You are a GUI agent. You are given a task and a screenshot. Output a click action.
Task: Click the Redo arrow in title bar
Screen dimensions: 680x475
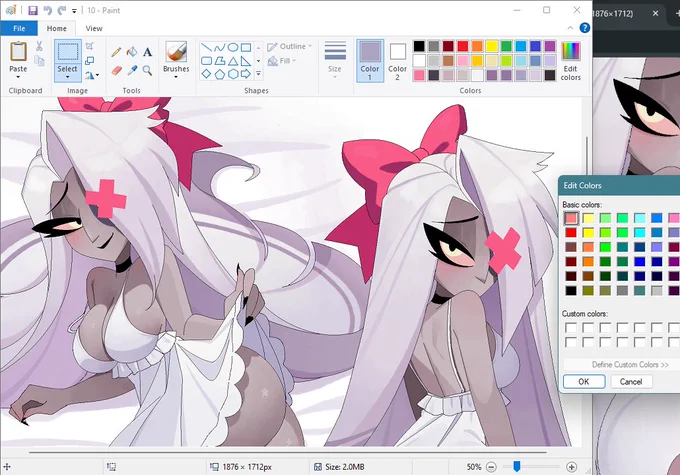62,10
